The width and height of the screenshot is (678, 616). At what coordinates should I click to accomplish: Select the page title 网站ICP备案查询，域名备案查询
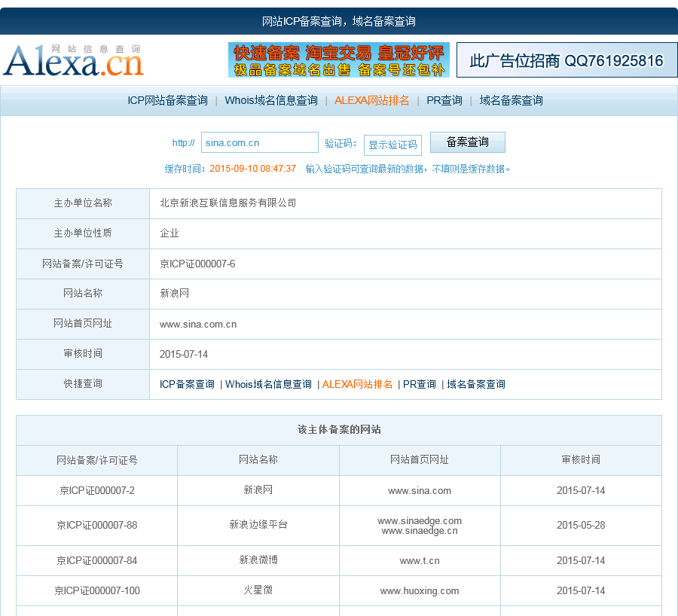click(x=338, y=21)
